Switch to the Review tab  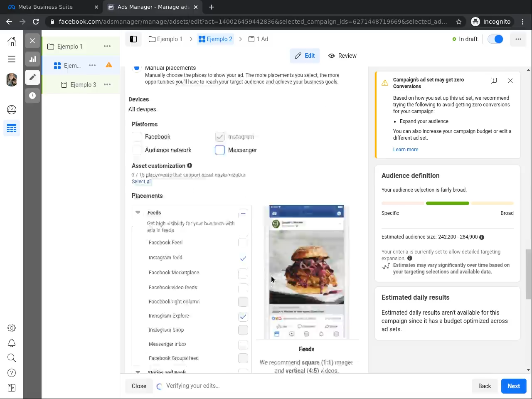pos(342,56)
